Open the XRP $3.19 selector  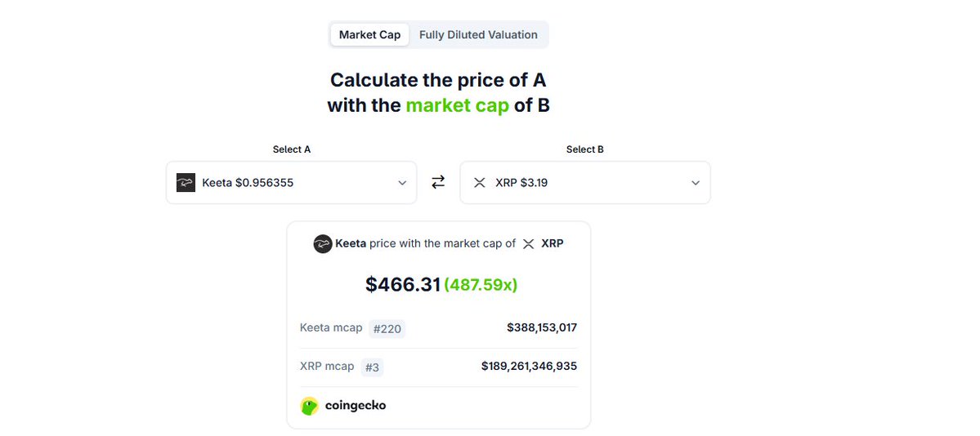[x=585, y=182]
